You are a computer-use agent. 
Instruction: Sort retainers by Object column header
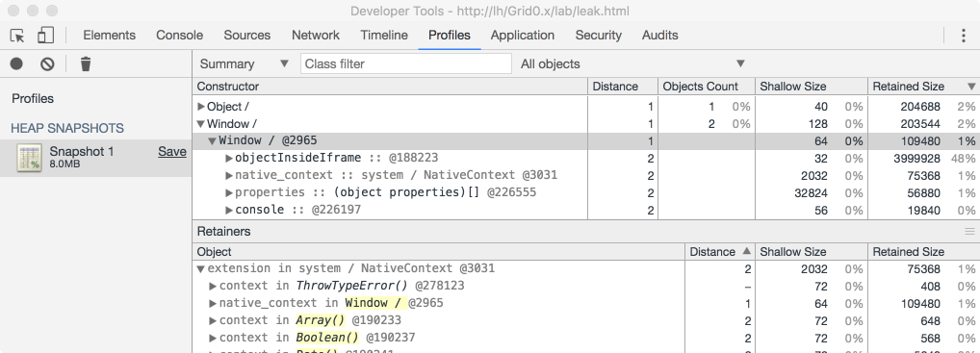[x=439, y=252]
